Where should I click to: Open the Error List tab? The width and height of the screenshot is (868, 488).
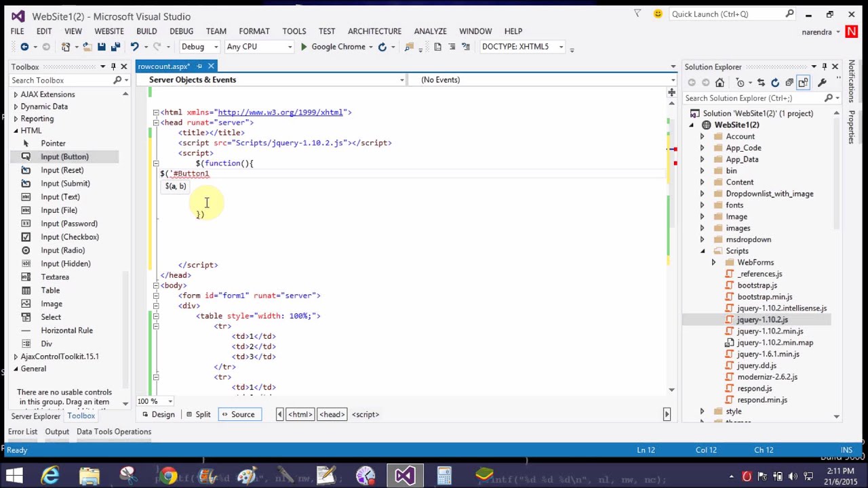(22, 432)
